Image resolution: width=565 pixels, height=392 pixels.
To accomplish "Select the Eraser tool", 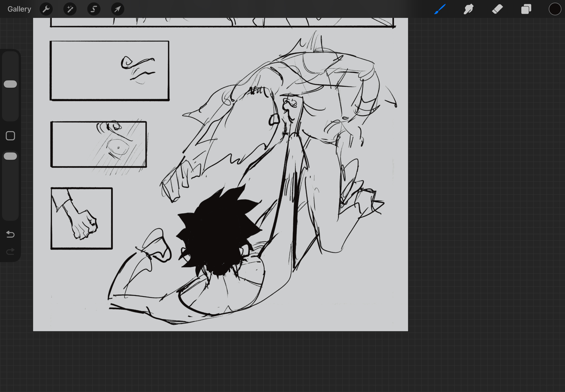I will (x=497, y=9).
